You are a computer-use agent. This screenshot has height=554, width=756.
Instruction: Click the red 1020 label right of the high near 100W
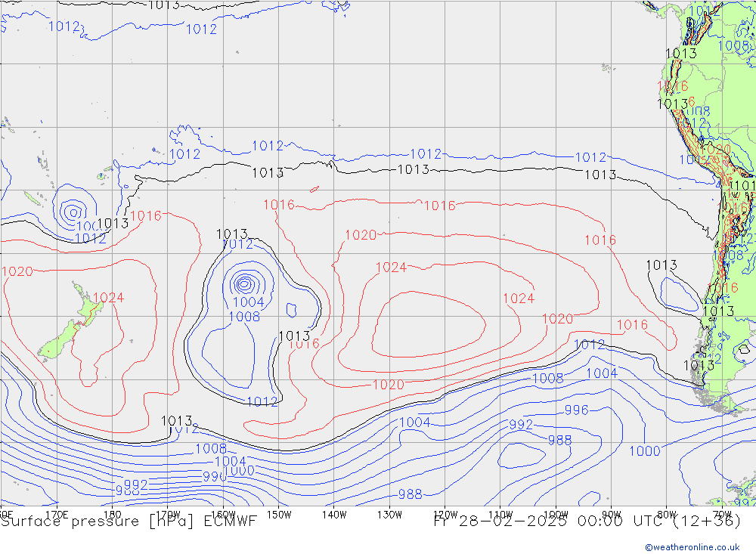tap(558, 319)
